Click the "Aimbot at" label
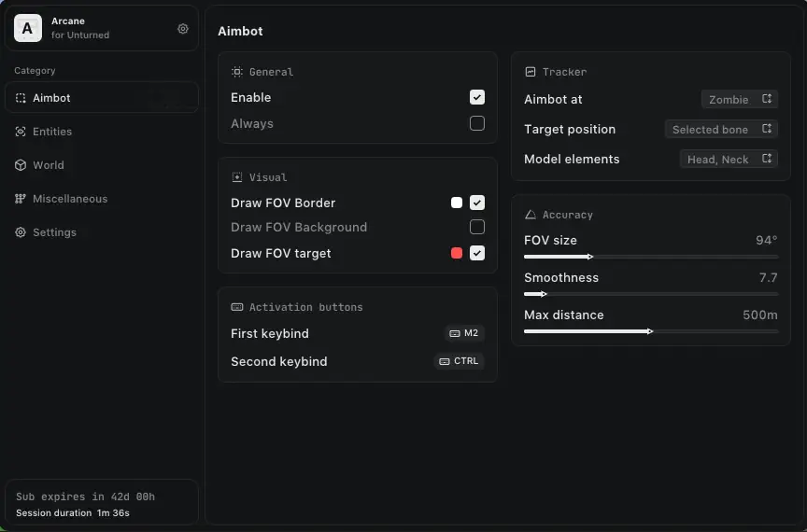 click(553, 99)
